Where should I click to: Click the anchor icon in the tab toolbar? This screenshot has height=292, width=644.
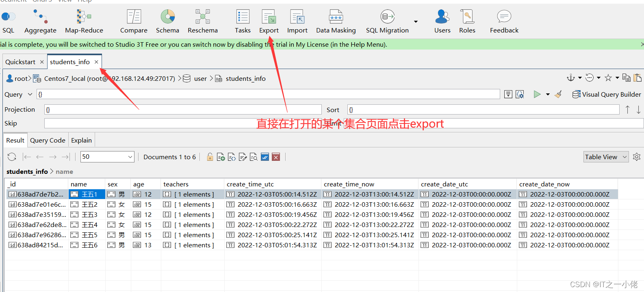click(571, 78)
